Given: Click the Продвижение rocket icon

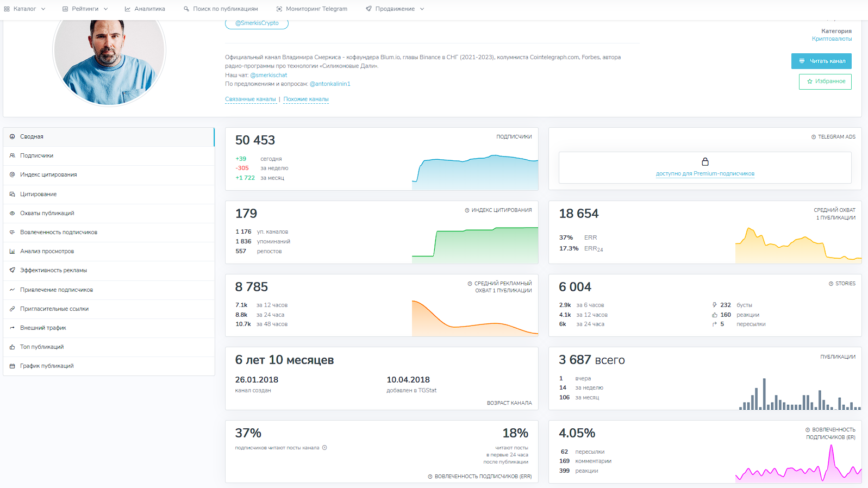Looking at the screenshot, I should click(369, 9).
